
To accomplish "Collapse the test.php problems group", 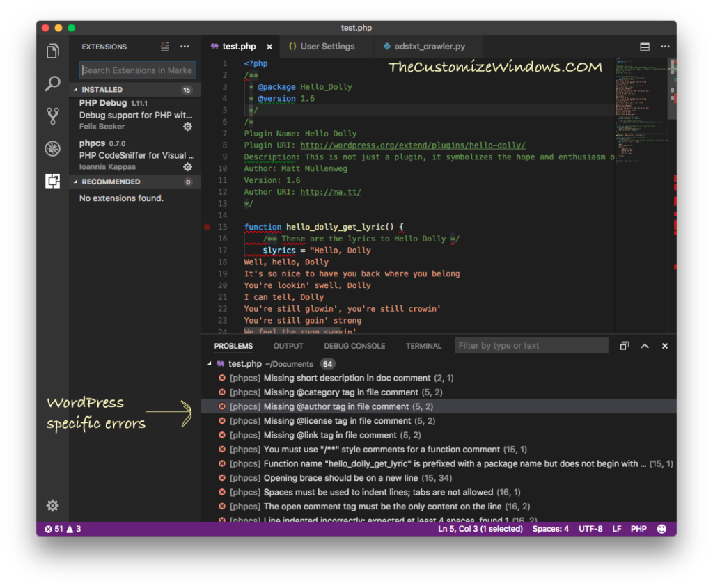I will coord(209,363).
